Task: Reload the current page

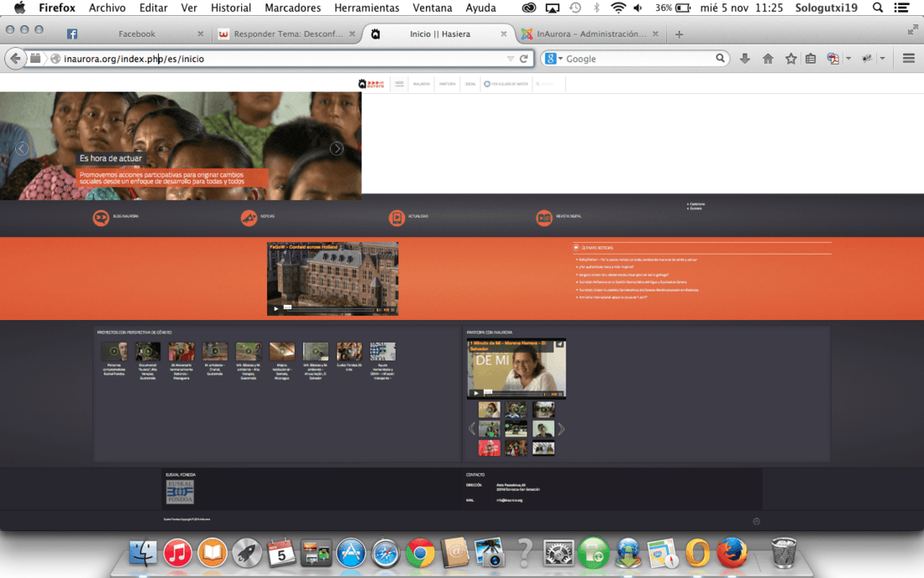Action: click(x=523, y=58)
